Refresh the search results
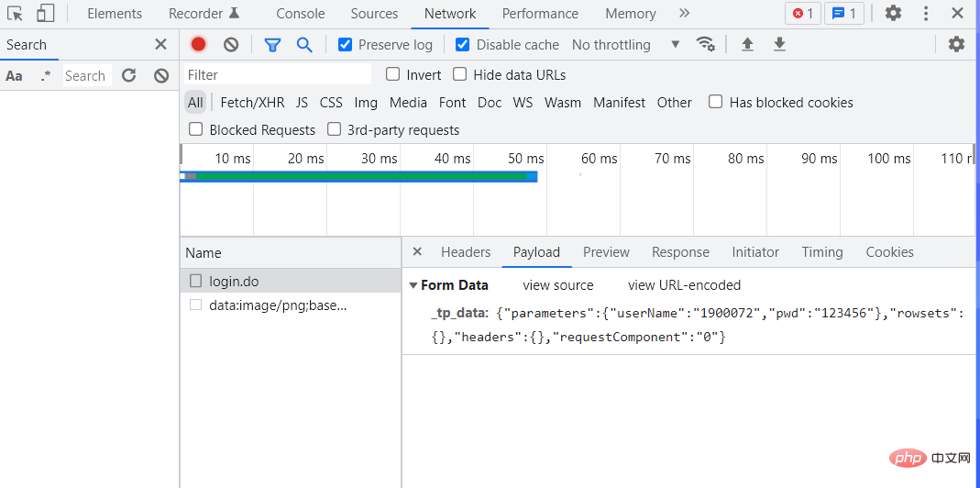 128,76
